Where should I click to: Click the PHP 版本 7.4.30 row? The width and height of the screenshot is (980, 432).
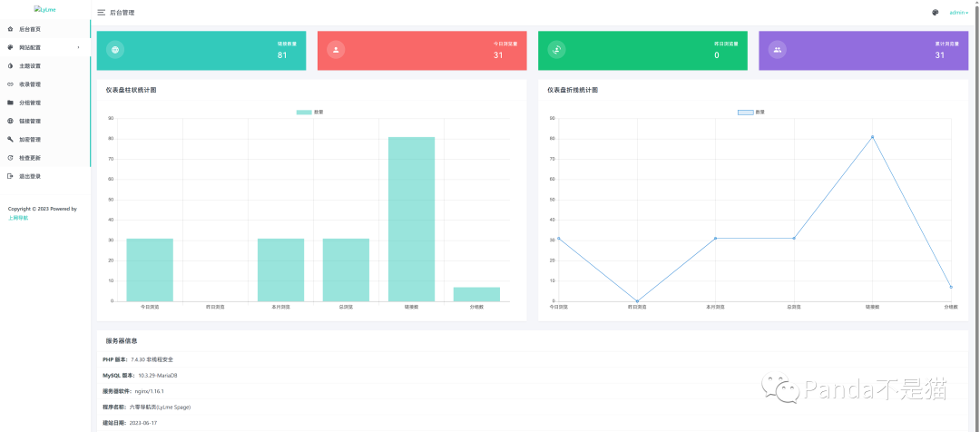coord(533,359)
